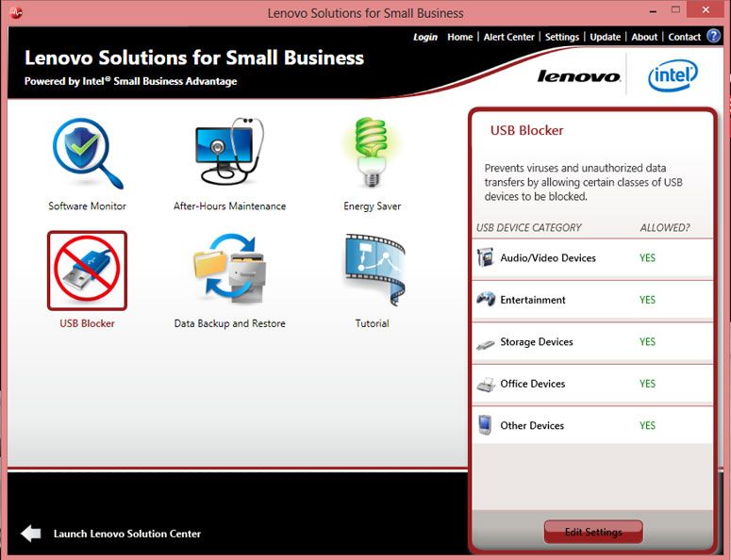Open the Alert Center menu item

click(x=508, y=37)
